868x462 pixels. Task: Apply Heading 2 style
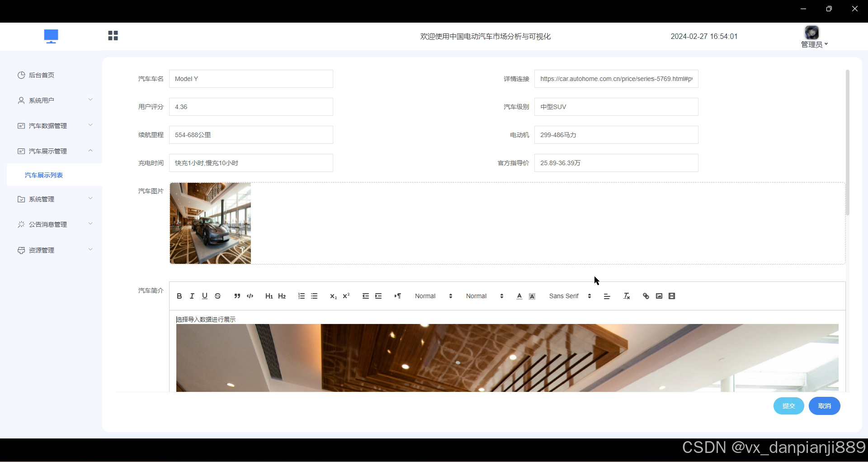(x=282, y=296)
